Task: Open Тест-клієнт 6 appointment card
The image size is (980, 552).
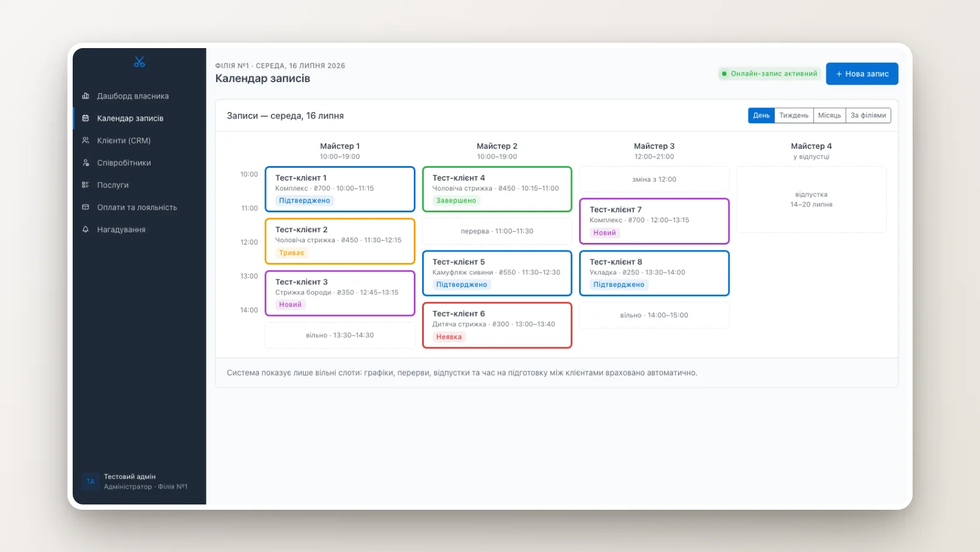Action: point(497,325)
